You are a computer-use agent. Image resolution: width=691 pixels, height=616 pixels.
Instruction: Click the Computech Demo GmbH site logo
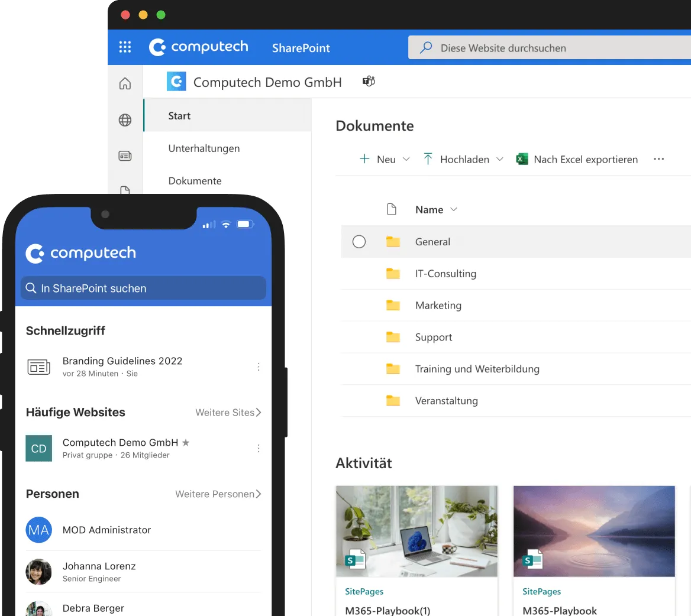pyautogui.click(x=176, y=82)
